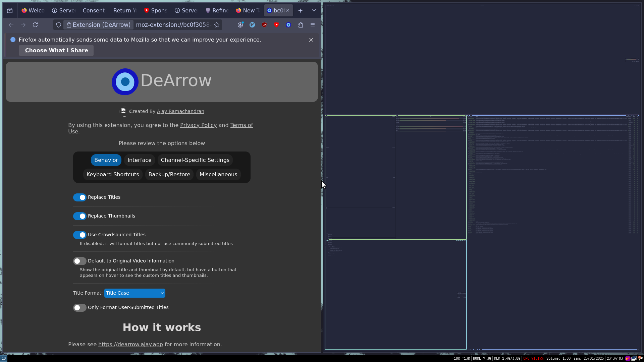Click the Extension (DeArrow) identity box
The width and height of the screenshot is (644, 362).
coord(98,25)
